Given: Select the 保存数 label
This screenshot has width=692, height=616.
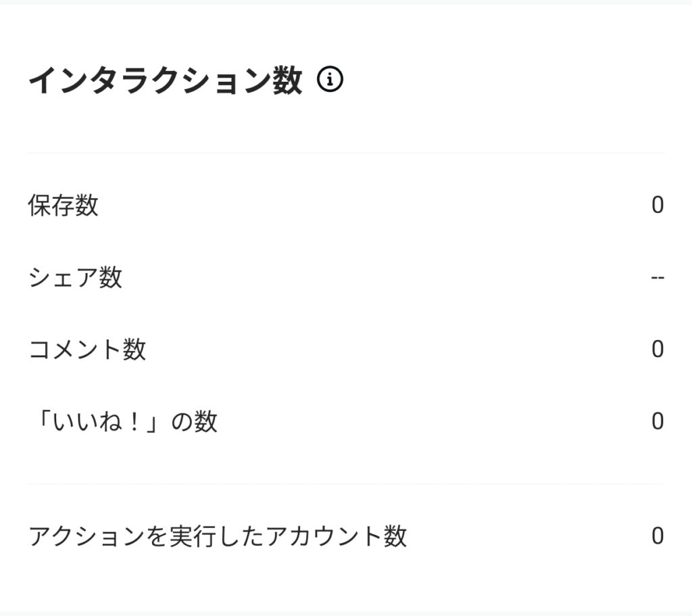Looking at the screenshot, I should click(x=64, y=205).
